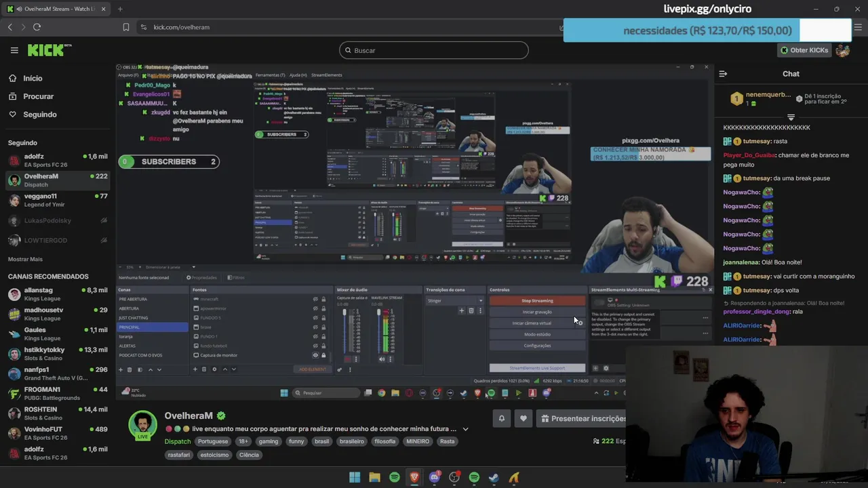
Task: Click Iniciar gravação in OBS controls
Action: 537,312
